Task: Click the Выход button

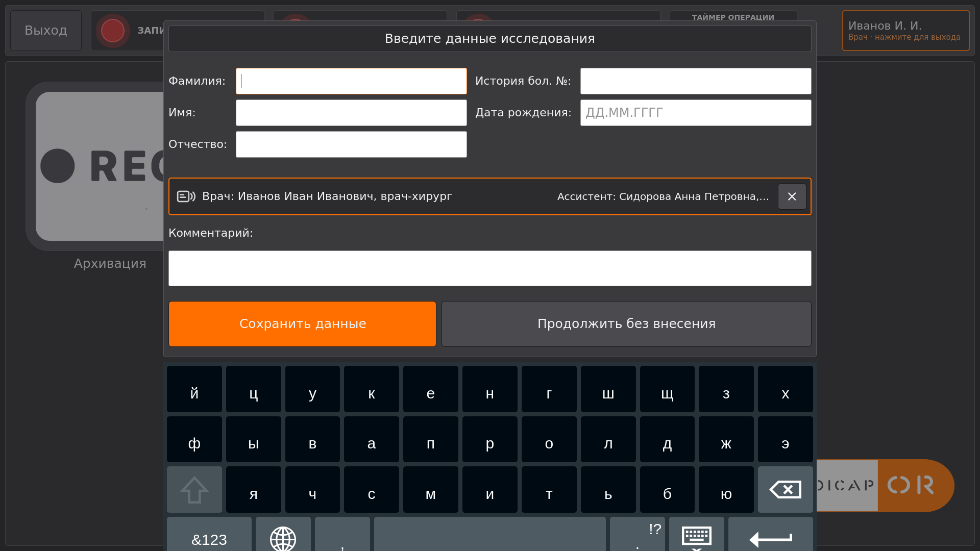Action: (46, 31)
